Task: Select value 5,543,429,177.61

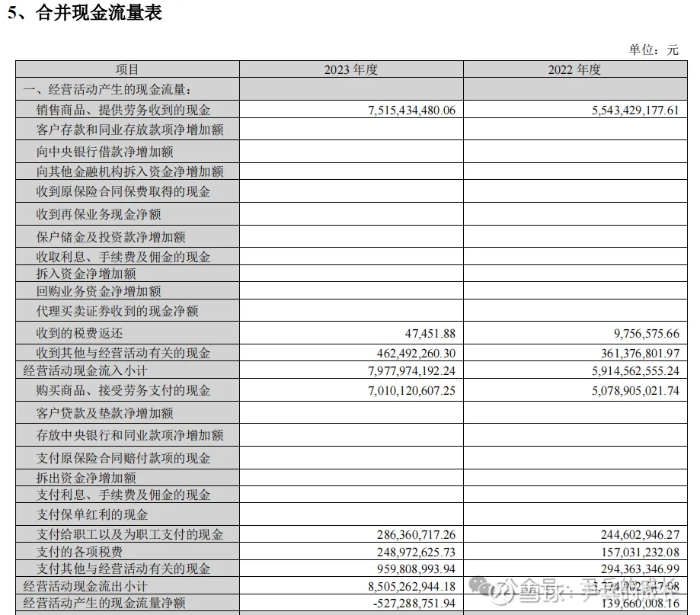Action: point(635,111)
